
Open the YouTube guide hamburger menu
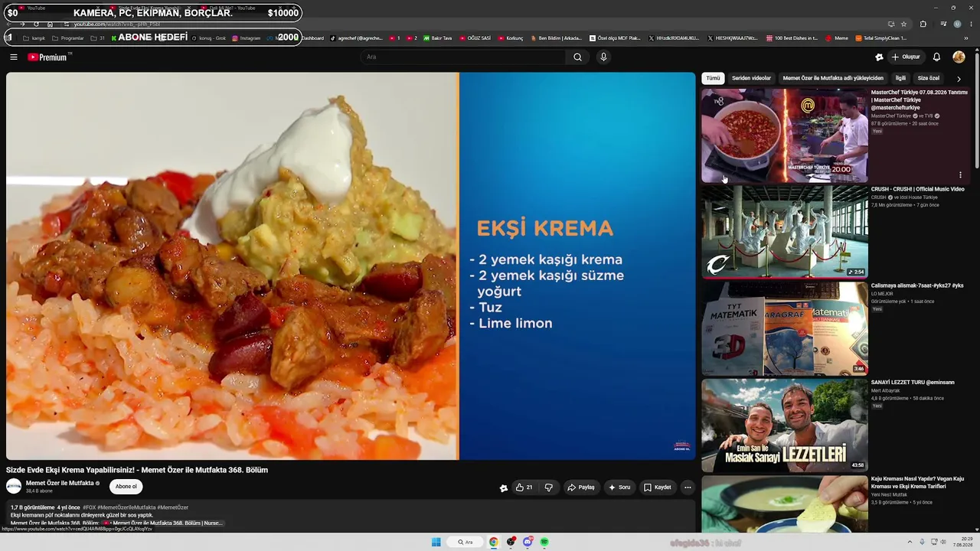[x=13, y=57]
